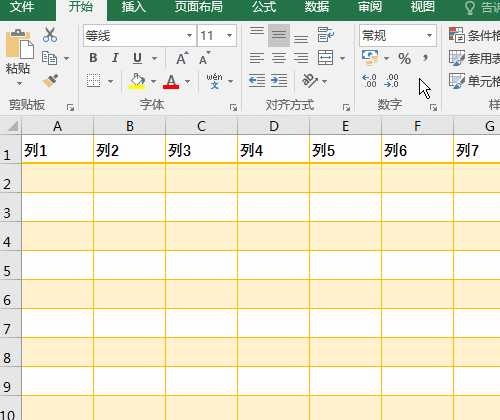Select the Format Painter brush icon
Screen dimensions: 500x420
click(x=50, y=81)
